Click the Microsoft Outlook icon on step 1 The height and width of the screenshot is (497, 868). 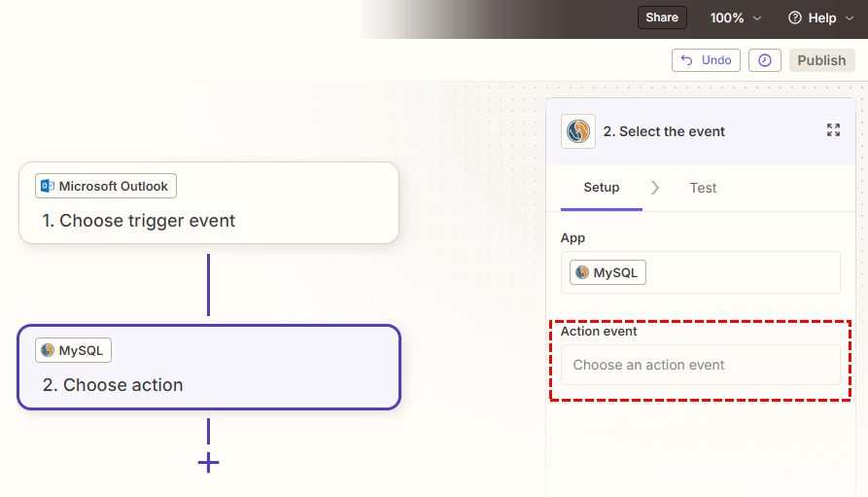coord(47,187)
